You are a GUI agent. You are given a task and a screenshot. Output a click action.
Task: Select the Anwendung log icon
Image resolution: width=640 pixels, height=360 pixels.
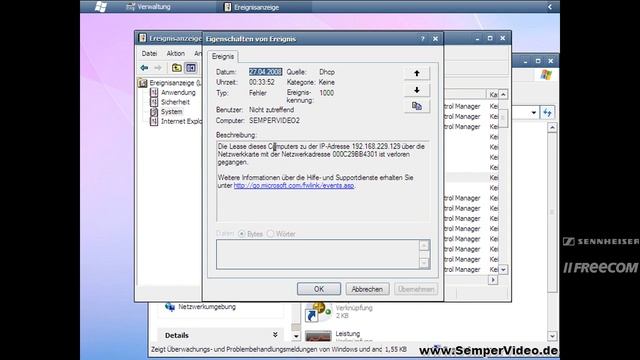click(x=154, y=93)
